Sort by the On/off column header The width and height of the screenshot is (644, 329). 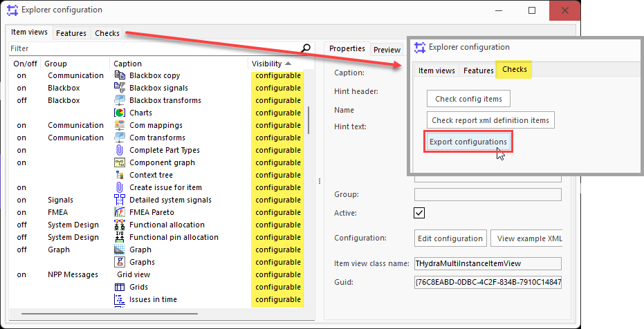click(x=25, y=64)
